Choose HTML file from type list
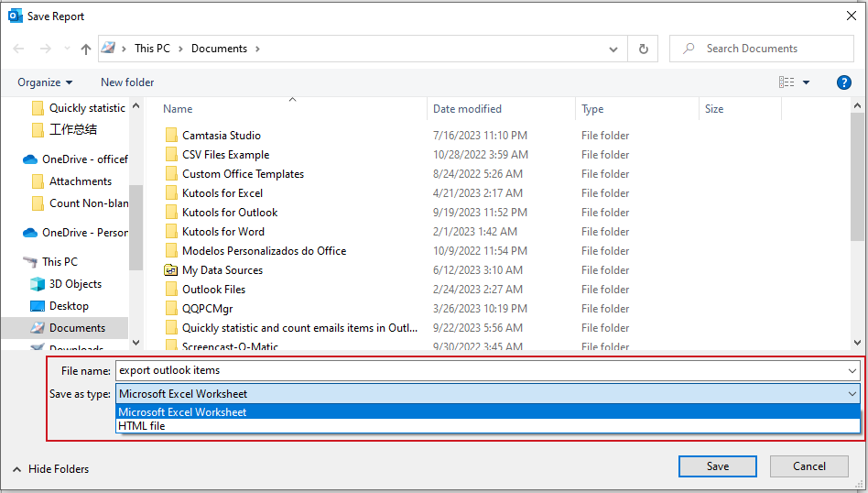 pos(488,426)
